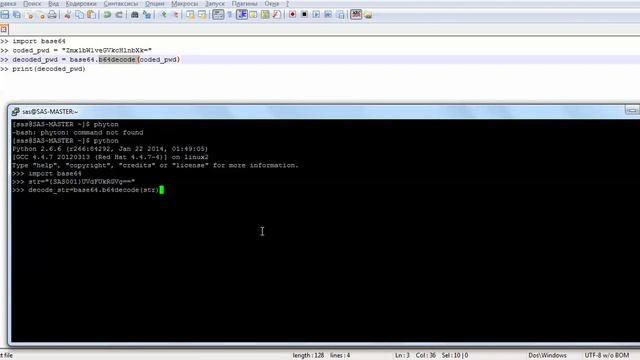The image size is (640, 360).
Task: Click Save Recorded Macro icon
Action: click(x=340, y=15)
